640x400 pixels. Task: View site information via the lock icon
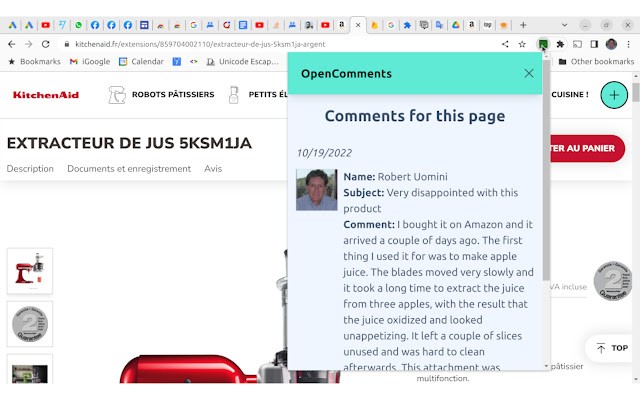tap(67, 44)
